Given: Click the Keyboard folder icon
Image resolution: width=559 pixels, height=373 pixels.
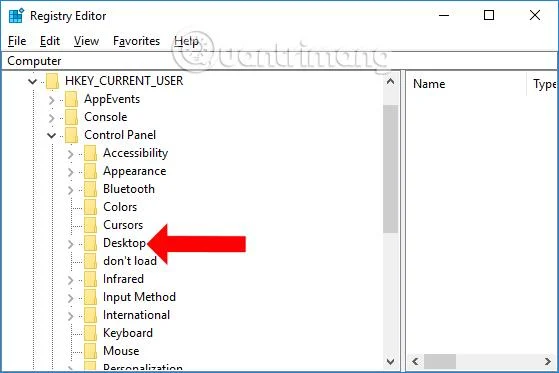Looking at the screenshot, I should tap(90, 333).
